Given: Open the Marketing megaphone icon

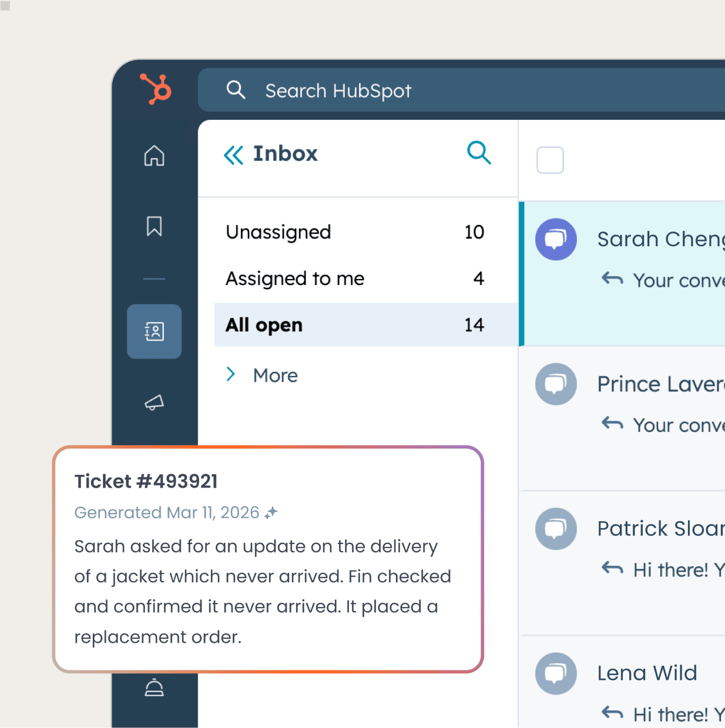Looking at the screenshot, I should point(155,402).
